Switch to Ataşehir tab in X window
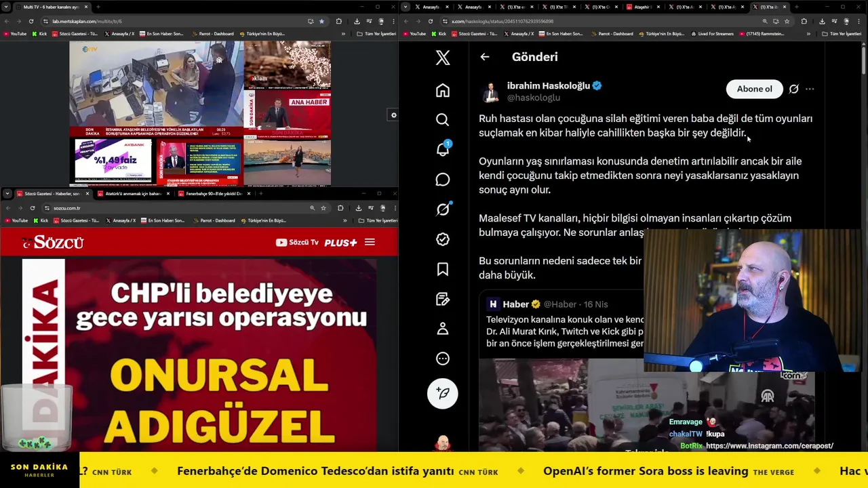868x488 pixels. [642, 7]
